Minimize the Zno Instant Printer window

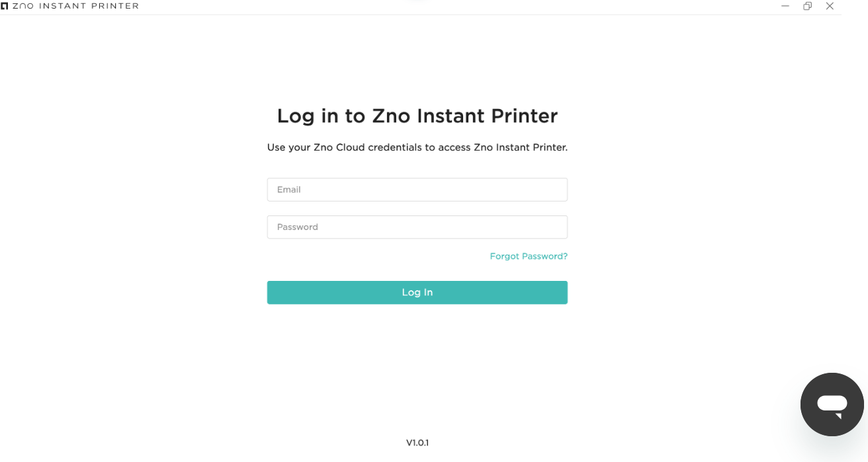785,6
